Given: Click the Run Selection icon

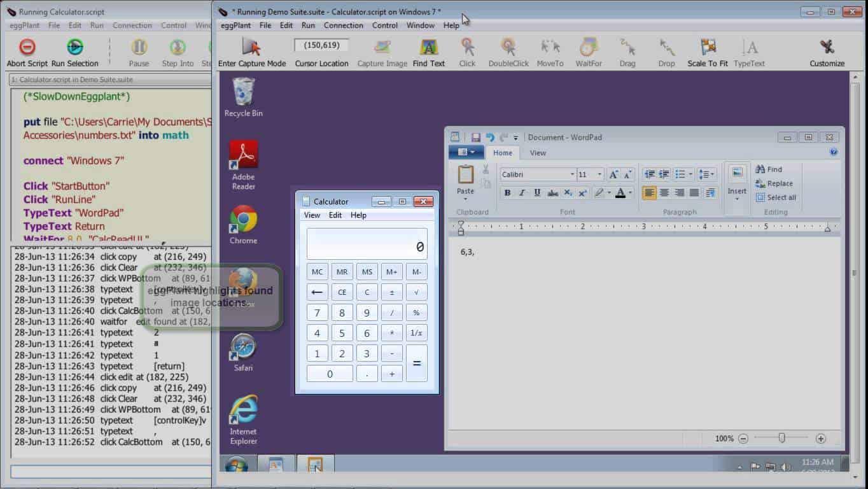Looking at the screenshot, I should pyautogui.click(x=75, y=47).
